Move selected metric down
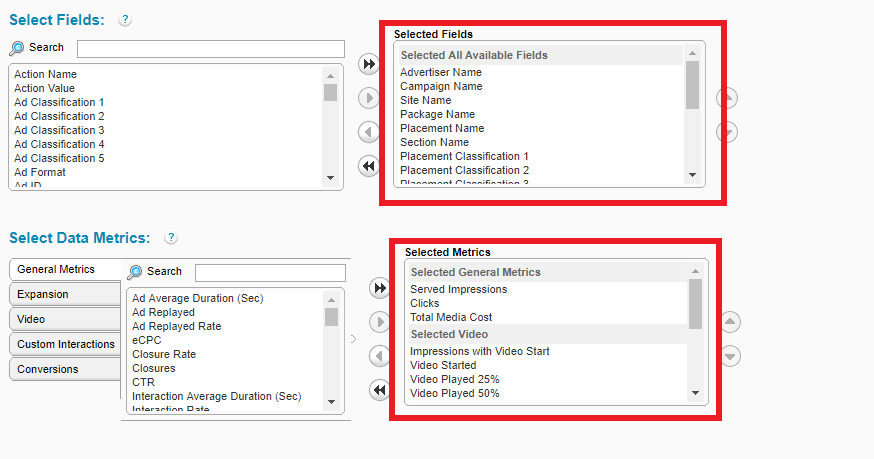The image size is (874, 459). coord(730,356)
